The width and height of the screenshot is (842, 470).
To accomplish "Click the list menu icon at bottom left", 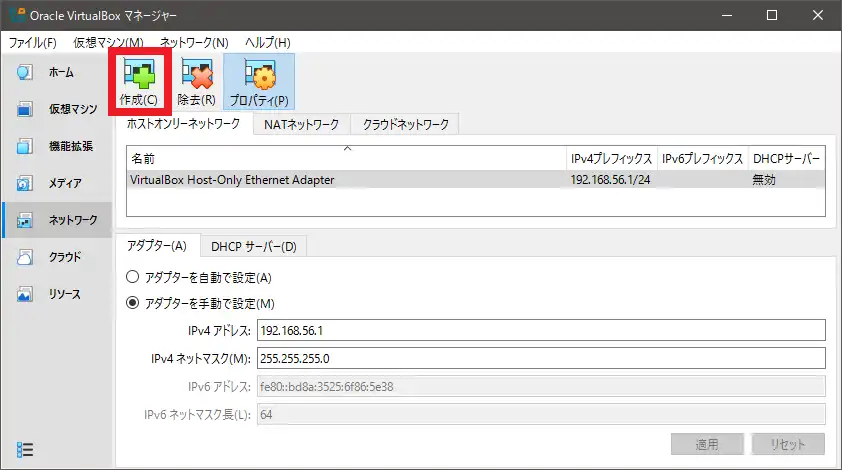I will tap(27, 449).
